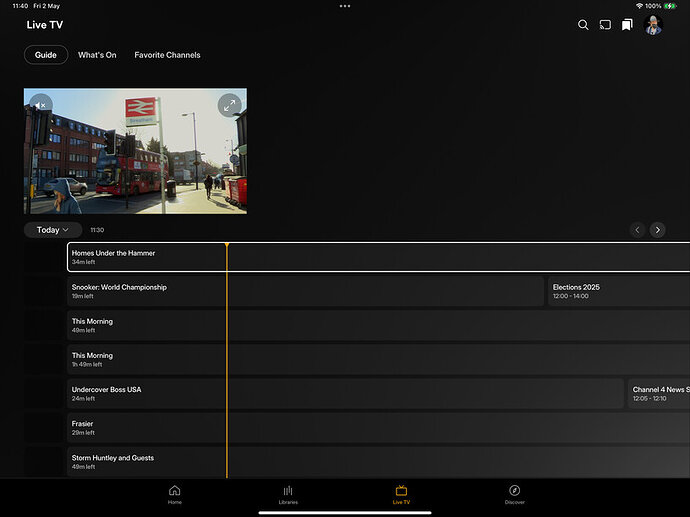
Task: Select Snooker: World Championship programme
Action: [x=305, y=291]
